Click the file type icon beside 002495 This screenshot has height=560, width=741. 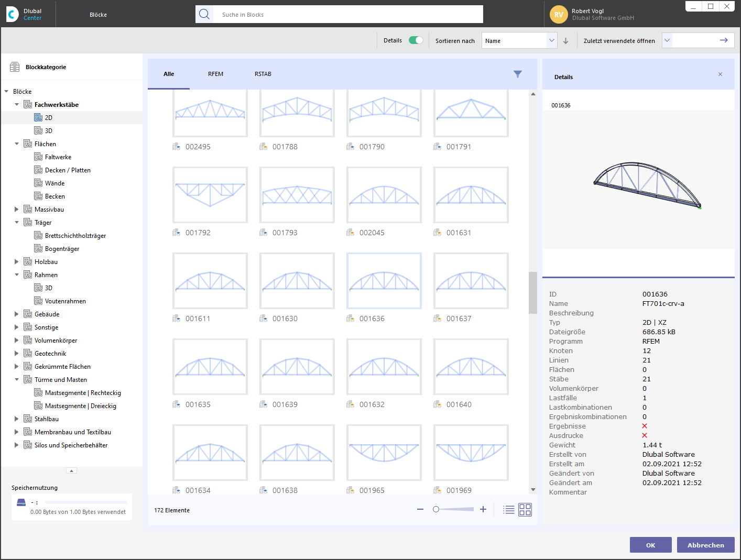click(177, 147)
